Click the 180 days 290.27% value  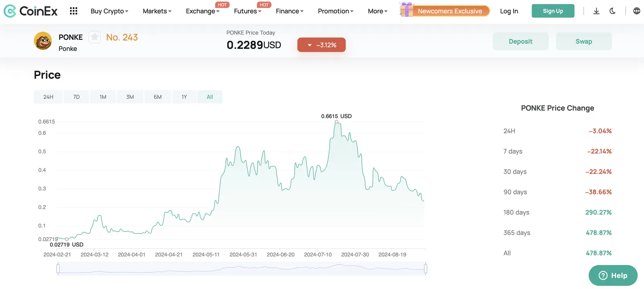(599, 212)
